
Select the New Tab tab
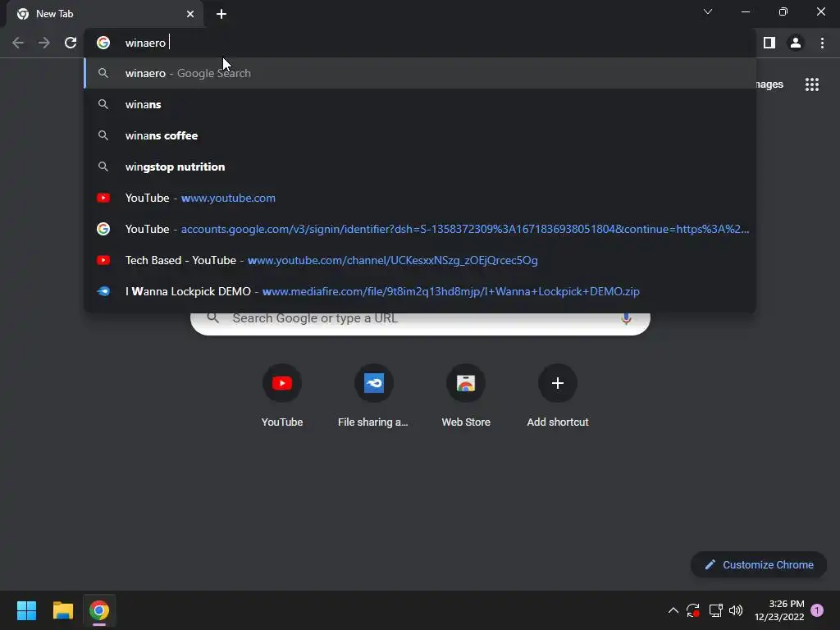[x=105, y=14]
